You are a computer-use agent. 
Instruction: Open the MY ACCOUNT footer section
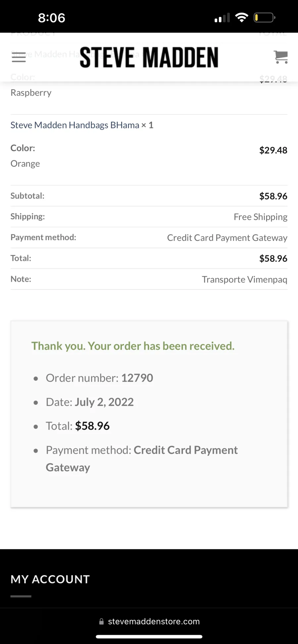pos(50,579)
